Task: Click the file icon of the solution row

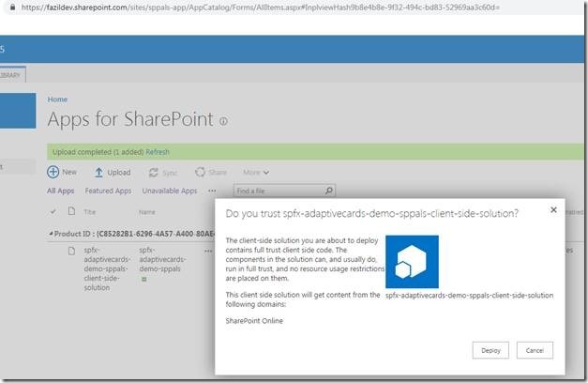Action: pos(71,252)
